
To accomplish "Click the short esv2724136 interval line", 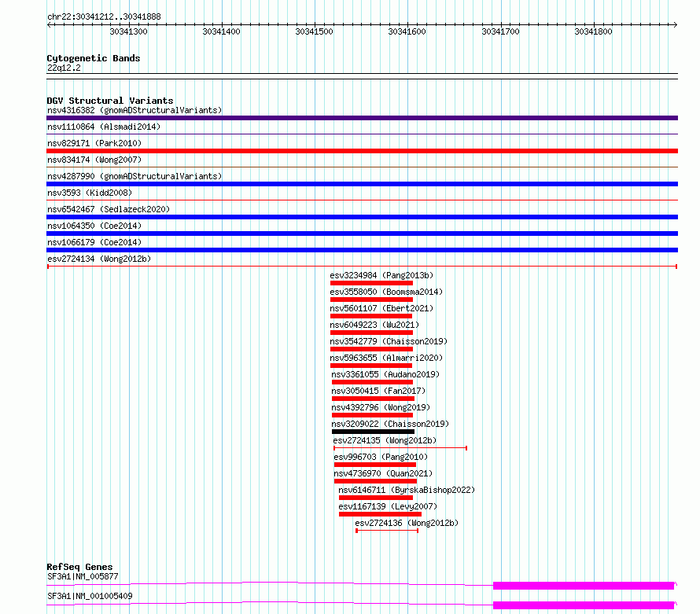I will coord(387,531).
